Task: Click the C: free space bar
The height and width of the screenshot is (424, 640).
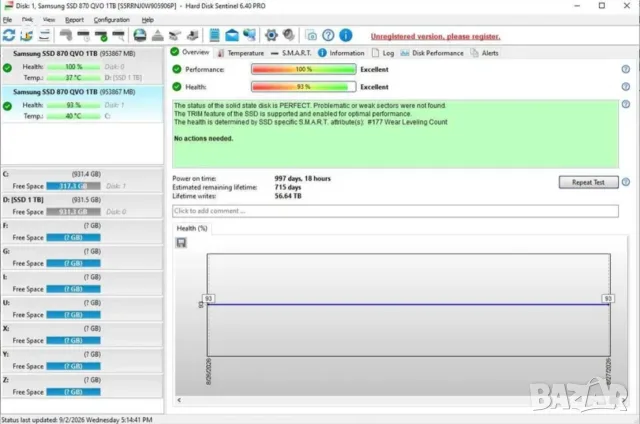Action: coord(73,186)
